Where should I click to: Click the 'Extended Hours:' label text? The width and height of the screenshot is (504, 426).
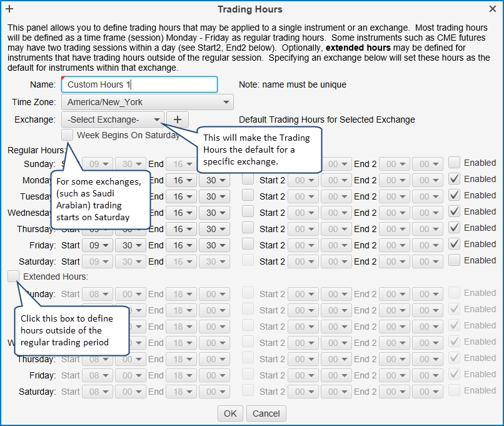(56, 276)
